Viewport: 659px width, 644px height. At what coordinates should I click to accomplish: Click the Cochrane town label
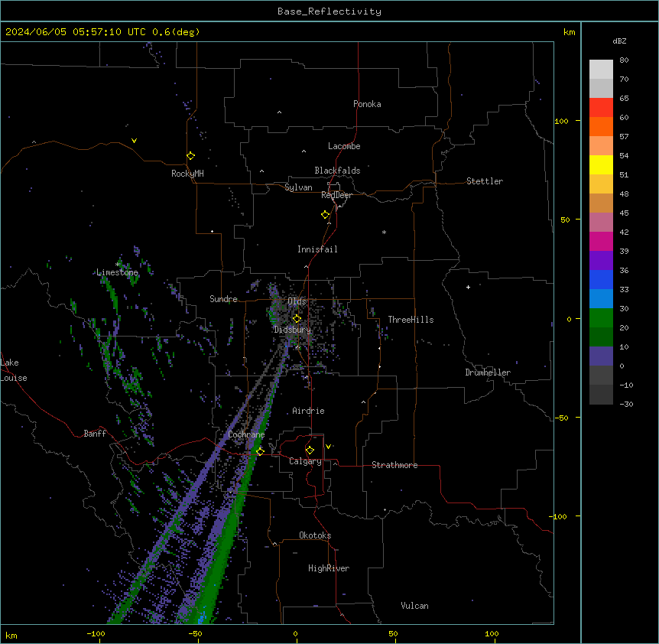246,434
